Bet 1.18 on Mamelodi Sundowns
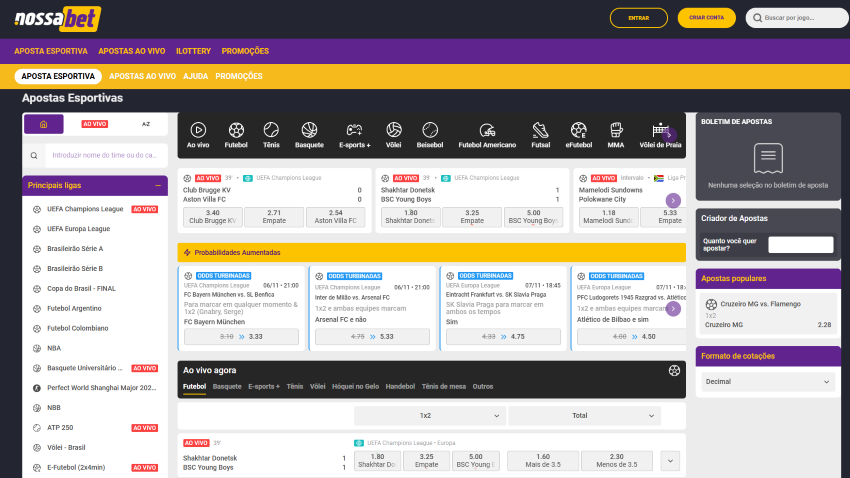Viewport: 850px width, 478px height. click(x=608, y=217)
